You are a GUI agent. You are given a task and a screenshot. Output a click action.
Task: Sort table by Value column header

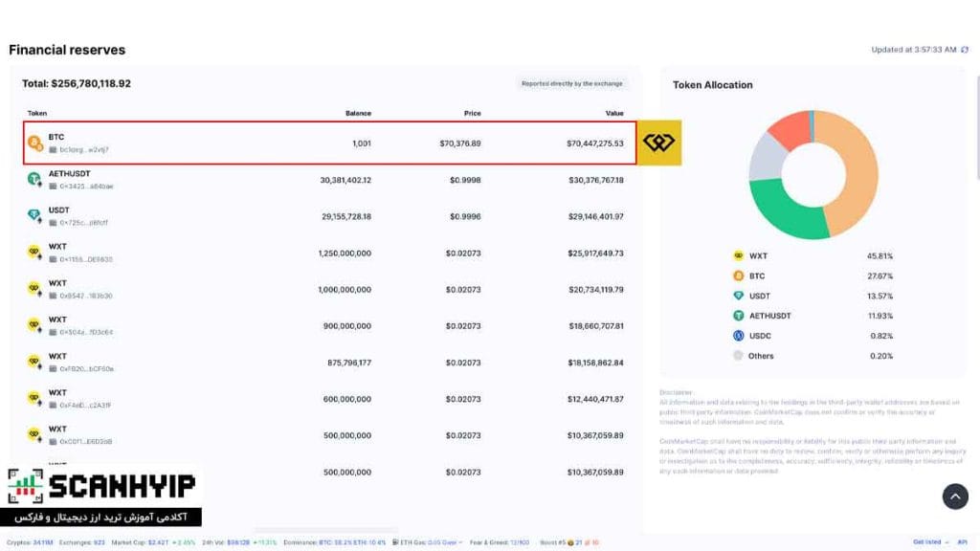(614, 113)
